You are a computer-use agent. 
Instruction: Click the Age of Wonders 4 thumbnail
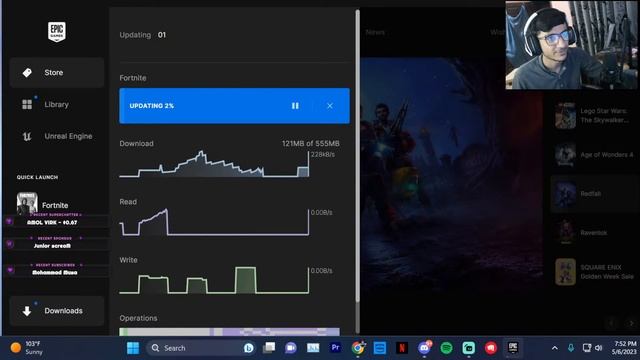pos(565,155)
